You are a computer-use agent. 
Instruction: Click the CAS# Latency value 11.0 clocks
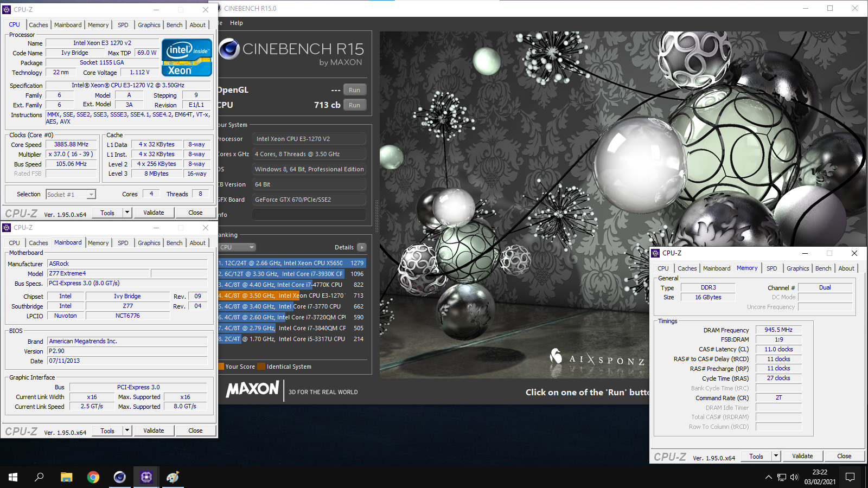778,349
